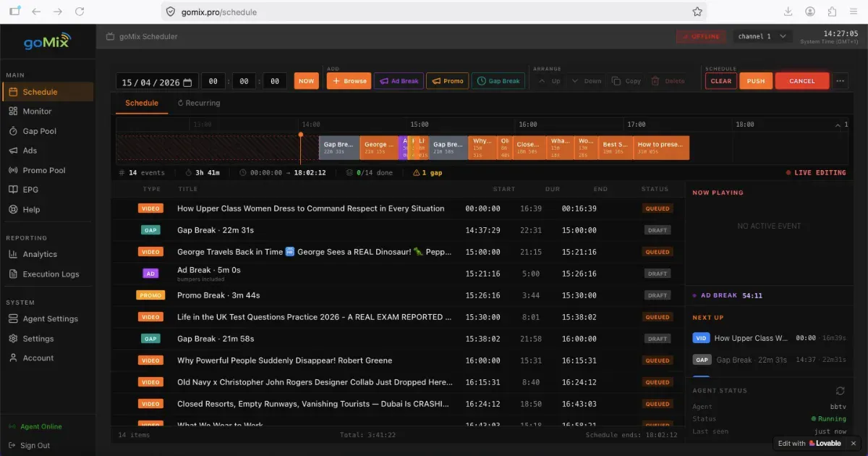Select the George Travels Back in Time row
This screenshot has height=456, width=868.
click(x=398, y=252)
